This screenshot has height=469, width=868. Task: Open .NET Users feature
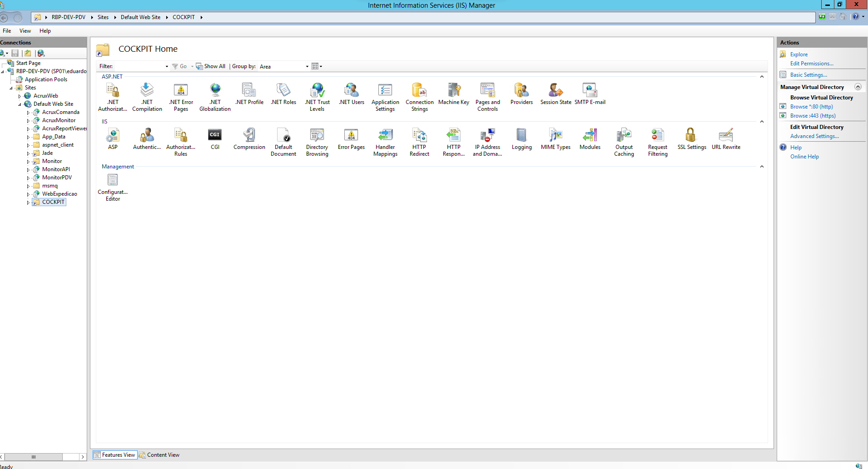coord(352,94)
